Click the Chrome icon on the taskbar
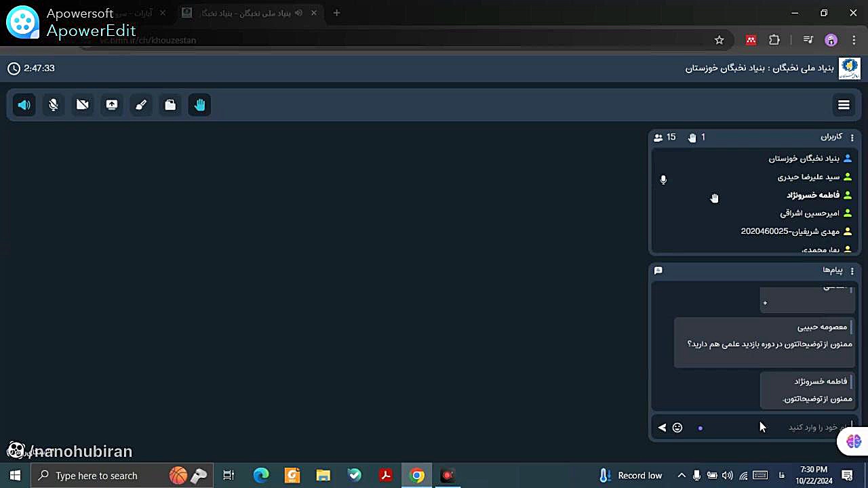The width and height of the screenshot is (868, 488). (x=417, y=476)
